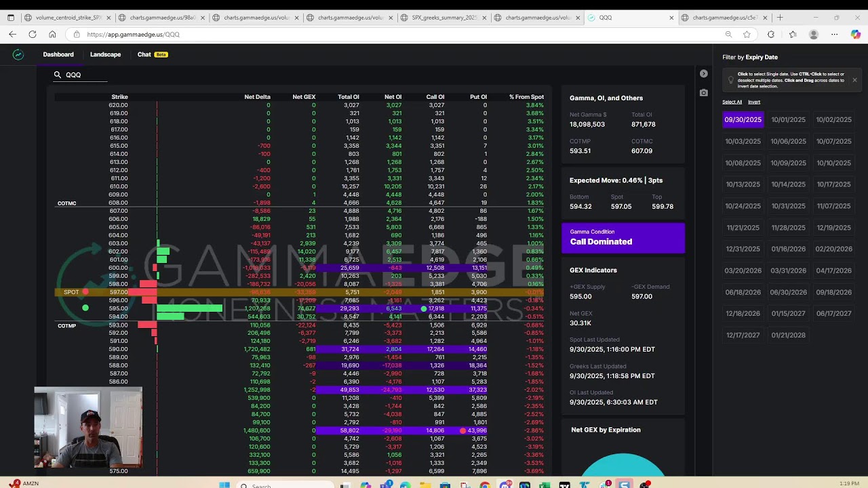Switch to the Dashboard tab

point(58,54)
